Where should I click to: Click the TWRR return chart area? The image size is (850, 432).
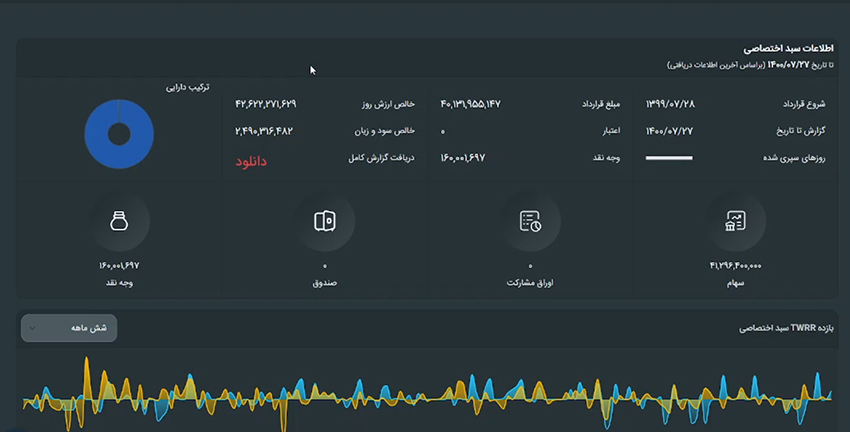pos(425,395)
